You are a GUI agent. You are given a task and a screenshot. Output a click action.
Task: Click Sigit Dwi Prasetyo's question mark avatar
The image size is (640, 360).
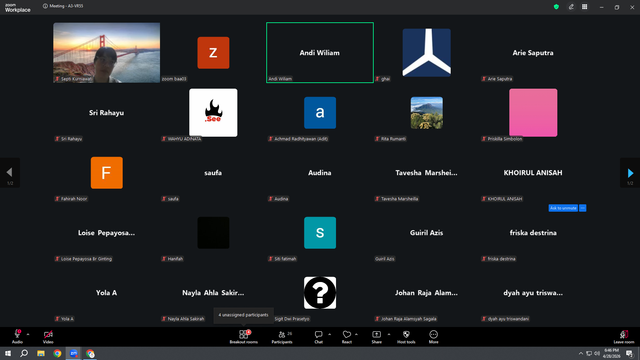tap(320, 293)
